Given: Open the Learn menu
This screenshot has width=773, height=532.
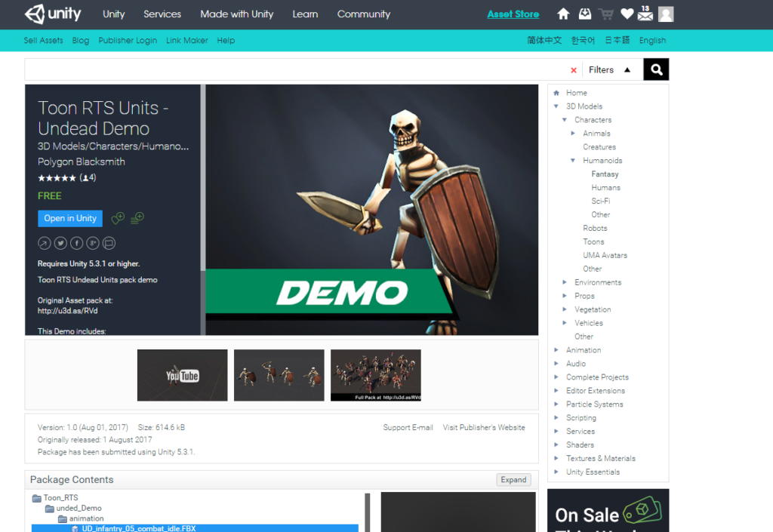Looking at the screenshot, I should (x=305, y=14).
